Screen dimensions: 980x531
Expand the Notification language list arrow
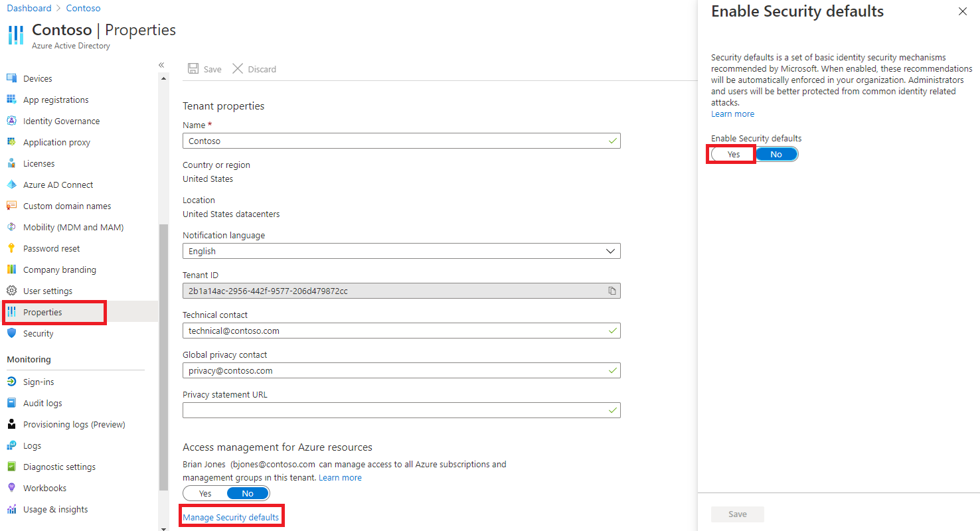[610, 250]
